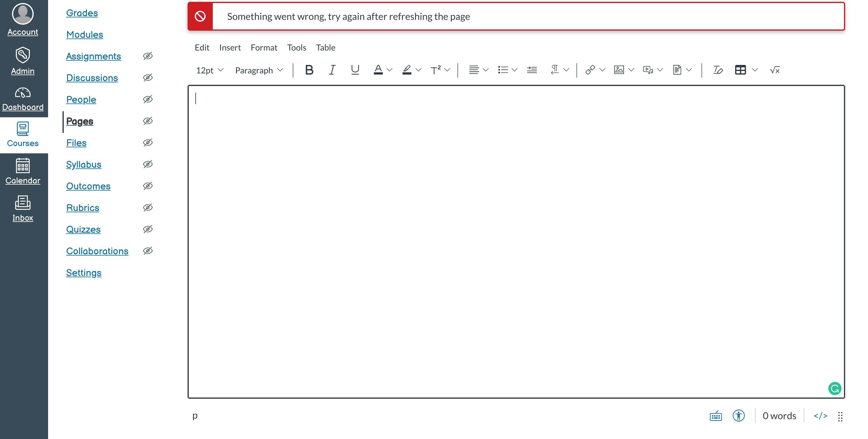Click the Underline toolbar icon
The height and width of the screenshot is (439, 868).
click(355, 70)
